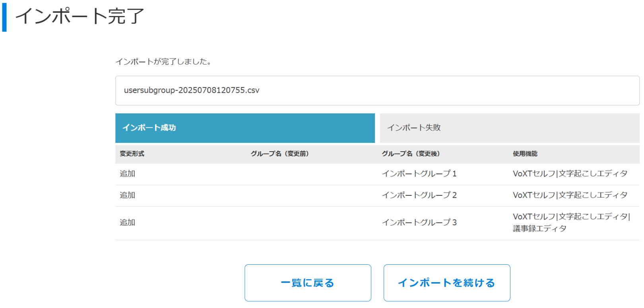Image resolution: width=644 pixels, height=308 pixels.
Task: Click the 変更形式 column header
Action: point(132,154)
